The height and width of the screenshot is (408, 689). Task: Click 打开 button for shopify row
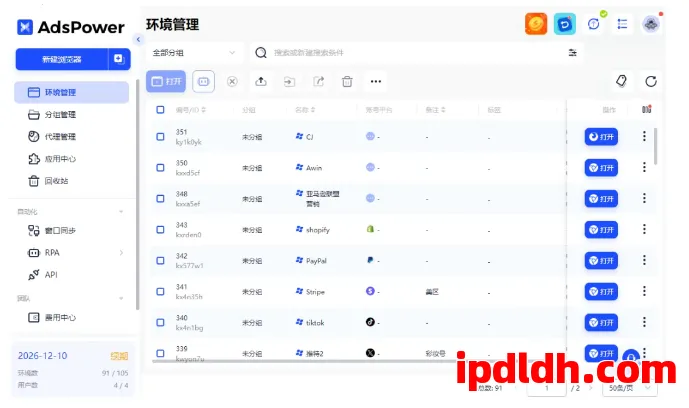(x=601, y=230)
